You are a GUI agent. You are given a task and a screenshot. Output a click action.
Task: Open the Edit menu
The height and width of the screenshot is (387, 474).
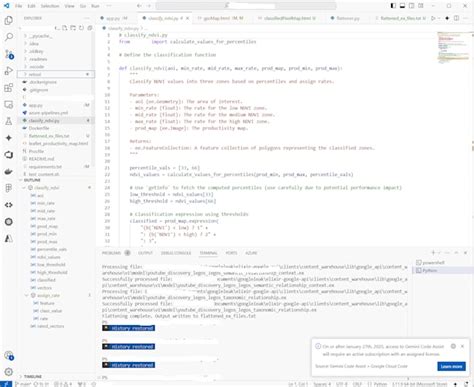click(x=31, y=6)
